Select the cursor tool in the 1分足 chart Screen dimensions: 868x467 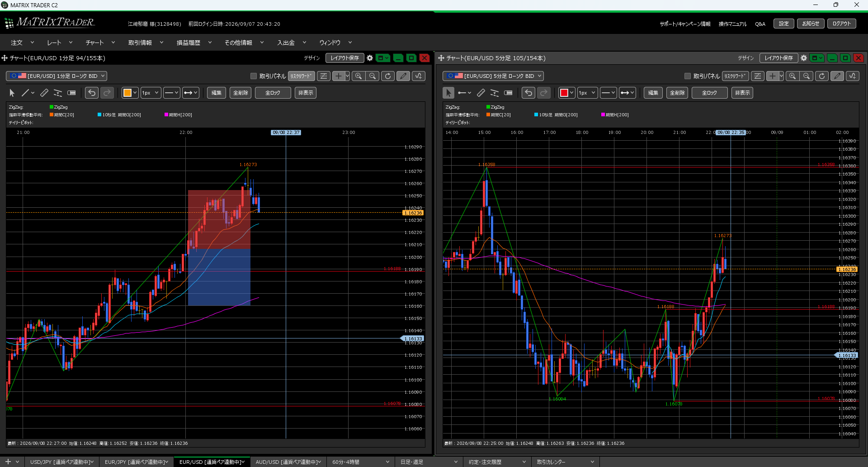tap(12, 93)
